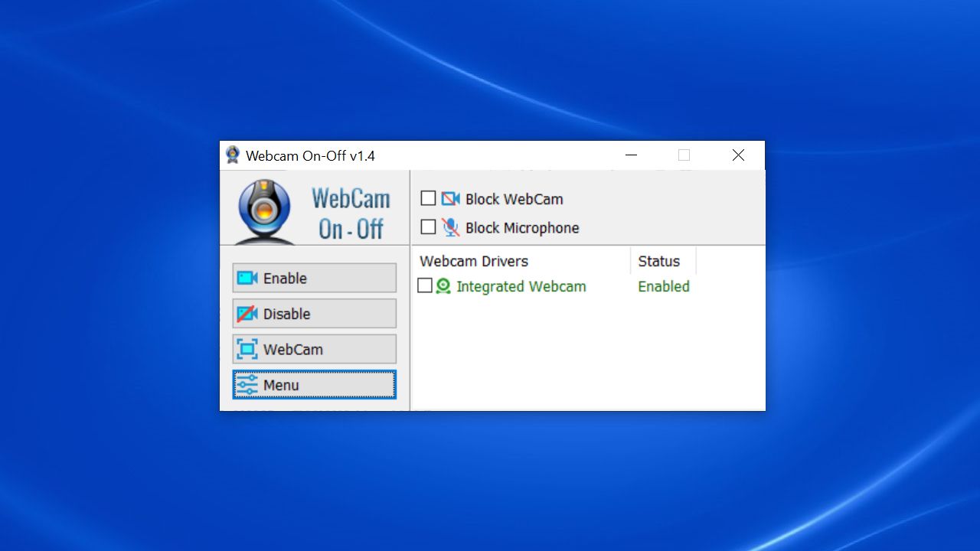The height and width of the screenshot is (551, 980).
Task: Click the Block Microphone label text
Action: point(522,228)
